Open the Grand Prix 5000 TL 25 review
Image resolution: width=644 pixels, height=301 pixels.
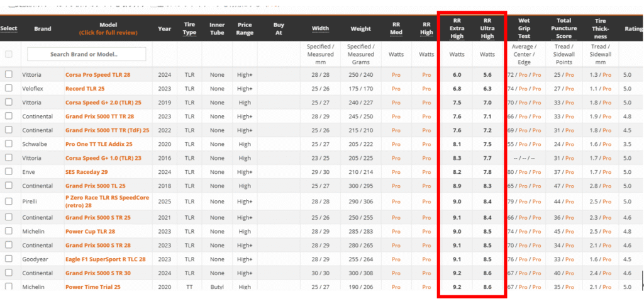pyautogui.click(x=96, y=186)
